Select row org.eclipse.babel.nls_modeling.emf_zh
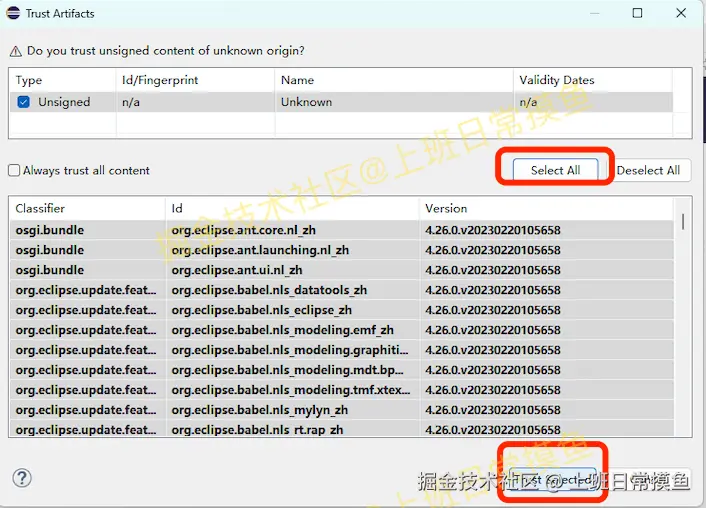 pos(341,330)
